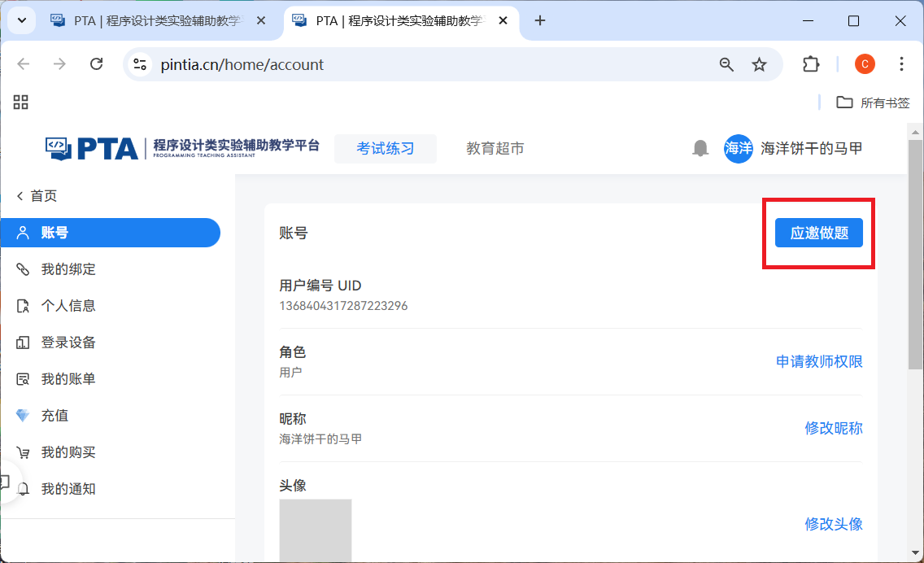Go back to 首页 via chevron
The width and height of the screenshot is (924, 563).
(37, 196)
